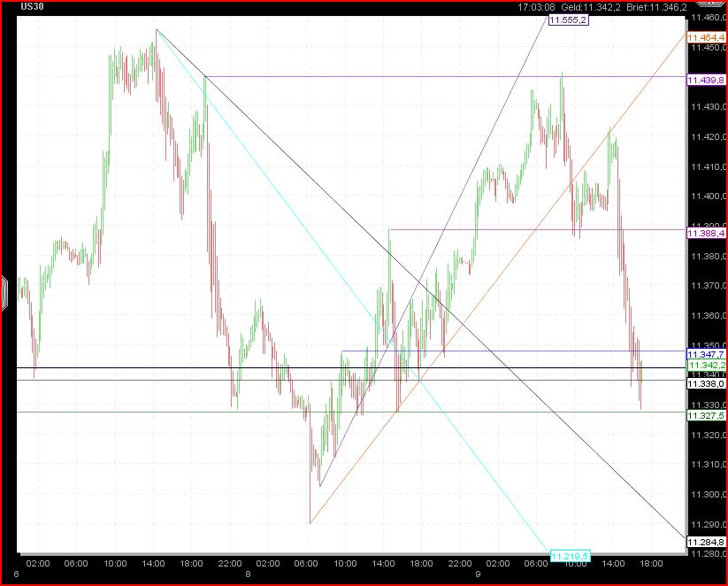Viewport: 728px width, 586px height.
Task: Click the day 9 date marker
Action: pos(478,574)
